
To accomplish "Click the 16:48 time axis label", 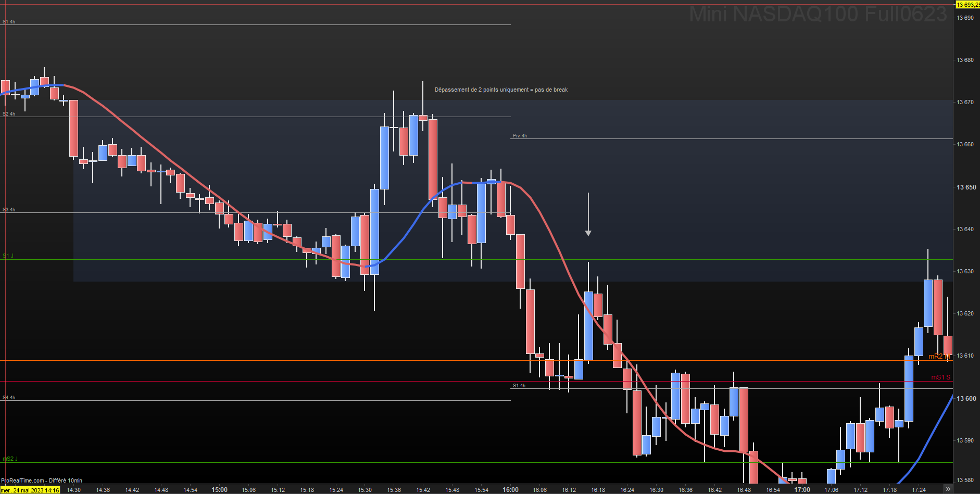I will coord(744,490).
